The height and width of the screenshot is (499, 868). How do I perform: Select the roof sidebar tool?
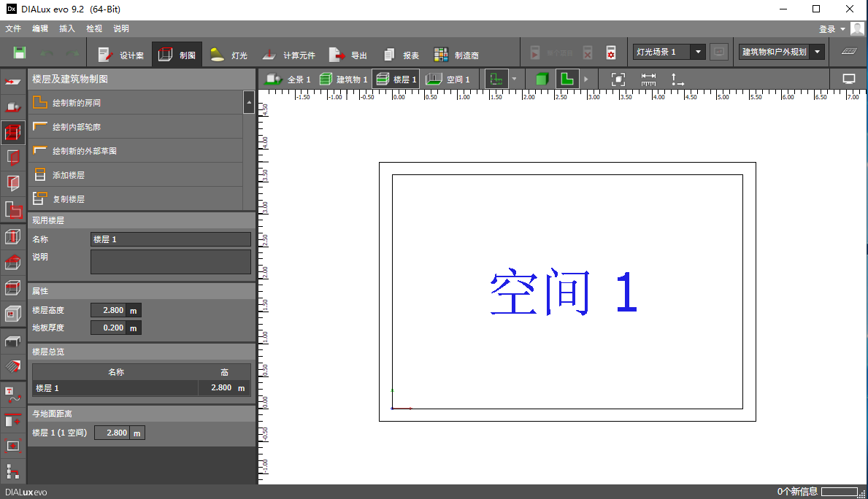pos(13,262)
